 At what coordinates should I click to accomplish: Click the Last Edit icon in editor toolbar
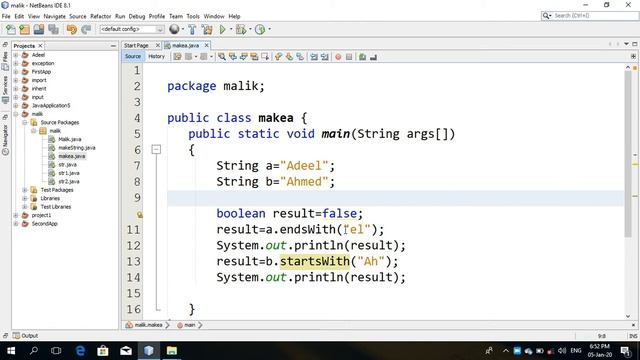tap(177, 57)
